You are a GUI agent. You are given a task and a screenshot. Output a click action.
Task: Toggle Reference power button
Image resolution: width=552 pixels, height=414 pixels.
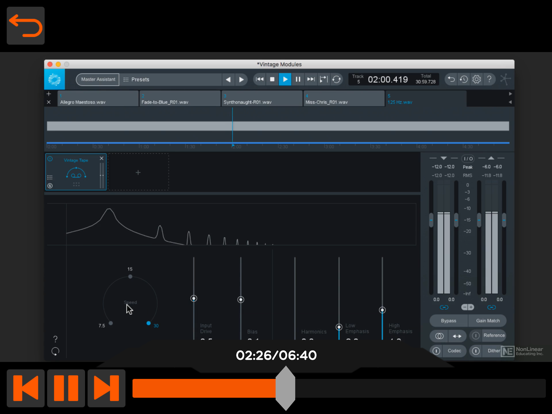[x=476, y=336]
